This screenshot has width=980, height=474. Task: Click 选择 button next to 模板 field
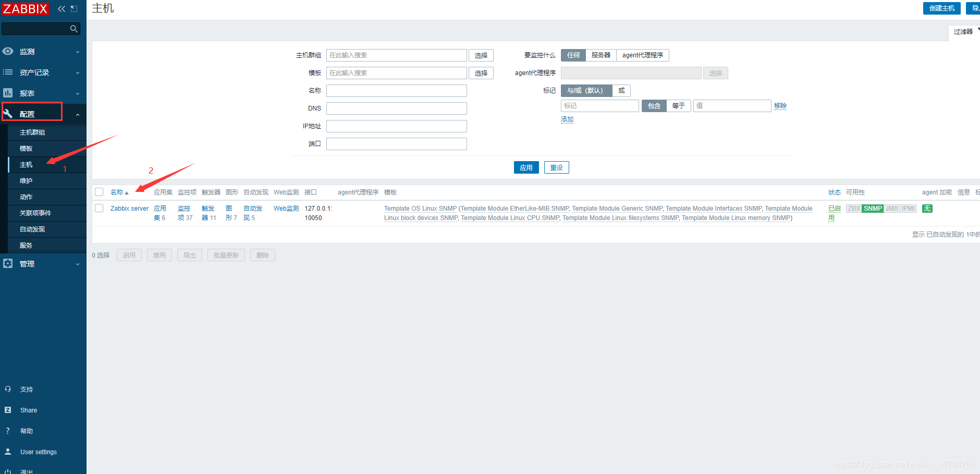(x=481, y=73)
